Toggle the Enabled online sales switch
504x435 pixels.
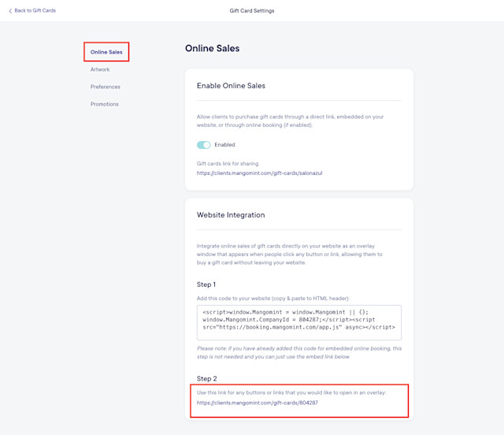(x=204, y=145)
